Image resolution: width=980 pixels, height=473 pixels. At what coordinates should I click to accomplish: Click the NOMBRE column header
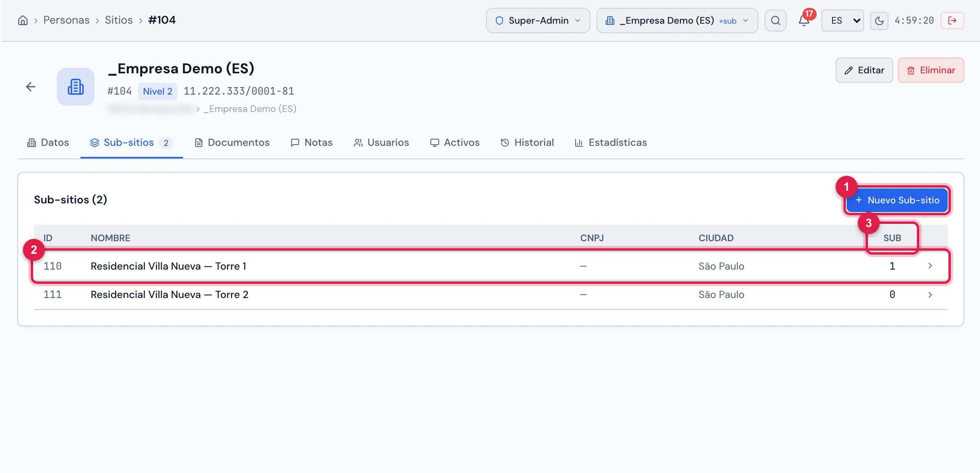pos(110,238)
